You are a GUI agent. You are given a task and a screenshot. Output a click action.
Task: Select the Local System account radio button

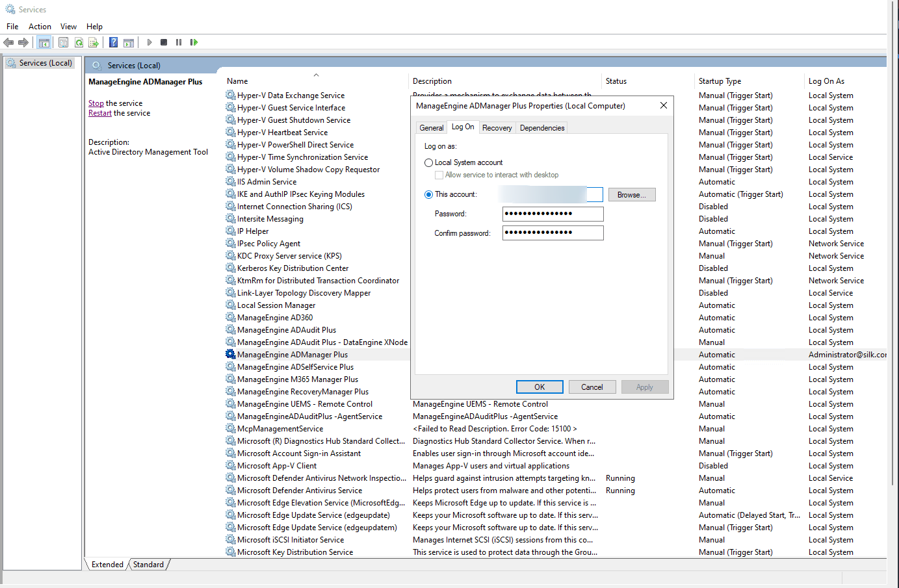pyautogui.click(x=428, y=162)
